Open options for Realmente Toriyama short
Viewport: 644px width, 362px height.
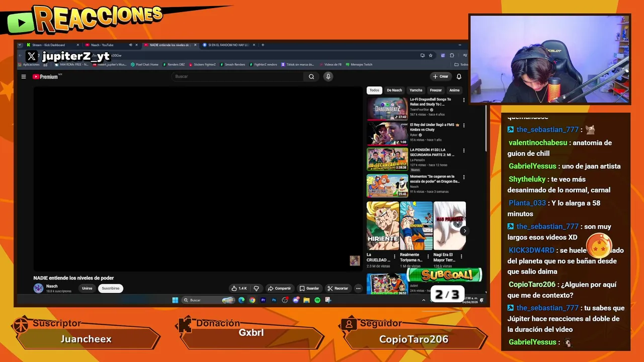428,256
